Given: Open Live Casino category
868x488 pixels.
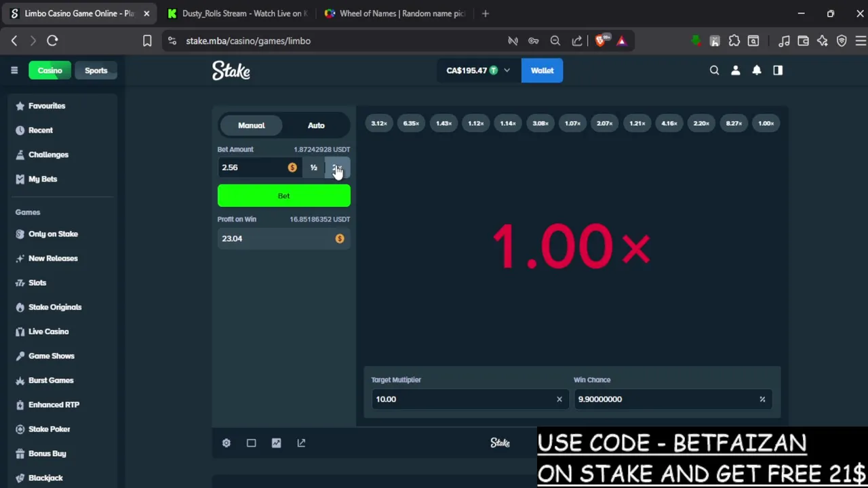Looking at the screenshot, I should click(48, 331).
